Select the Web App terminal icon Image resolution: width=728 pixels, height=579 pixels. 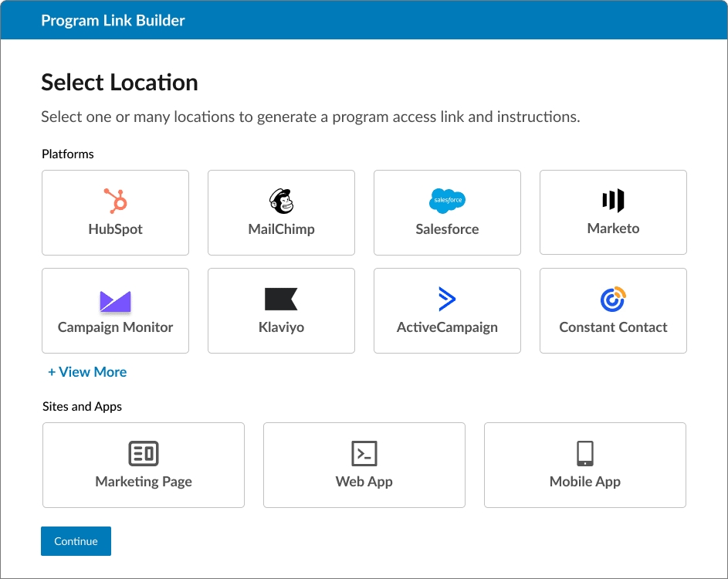tap(364, 453)
